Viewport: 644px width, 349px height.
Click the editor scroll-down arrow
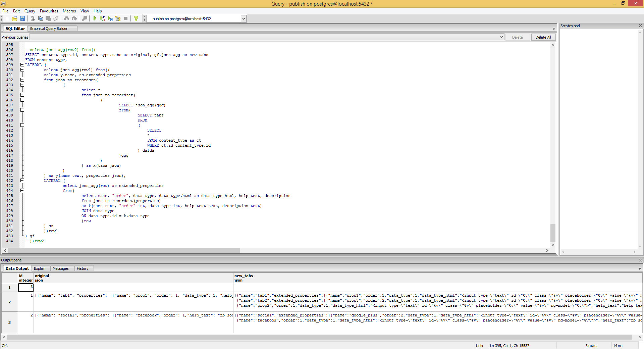click(553, 245)
